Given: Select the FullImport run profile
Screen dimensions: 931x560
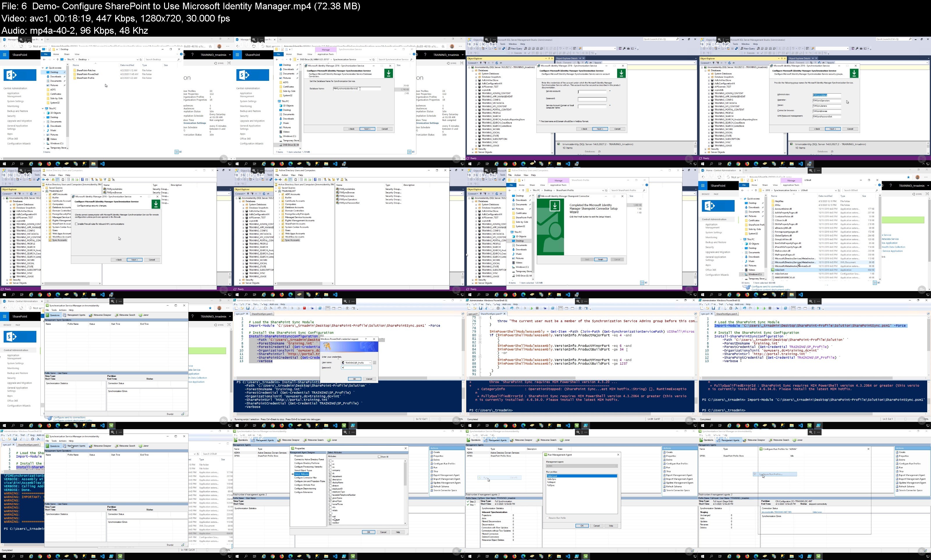Looking at the screenshot, I should click(582, 483).
